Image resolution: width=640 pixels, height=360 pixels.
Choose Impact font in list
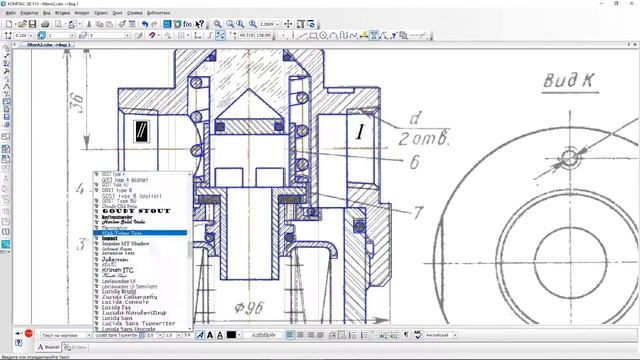coord(109,238)
